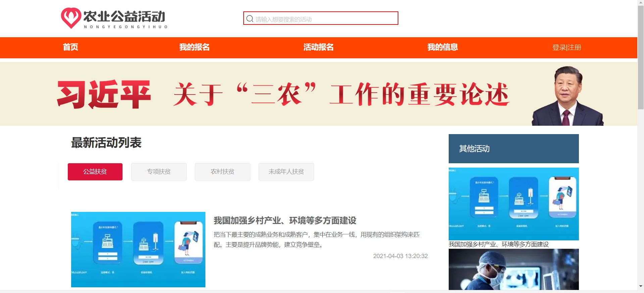The width and height of the screenshot is (644, 293).
Task: Click the 登录|注册 login link
Action: (566, 48)
